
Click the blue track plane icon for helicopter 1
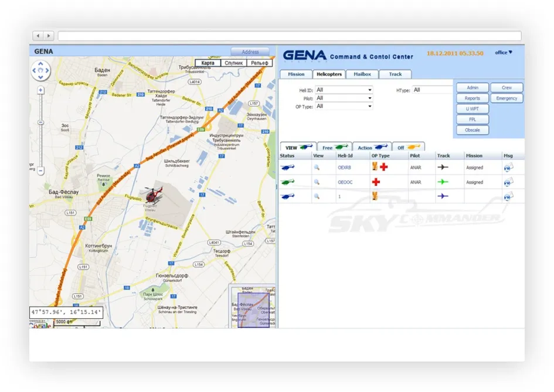tap(443, 196)
